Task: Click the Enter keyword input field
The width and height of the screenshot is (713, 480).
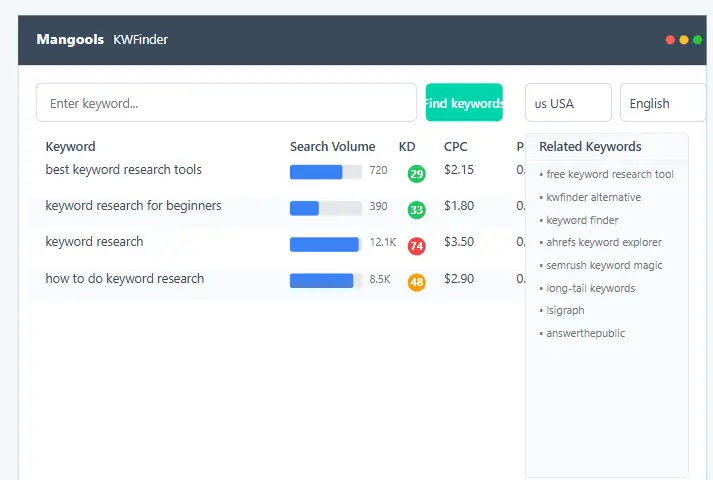Action: (x=226, y=103)
